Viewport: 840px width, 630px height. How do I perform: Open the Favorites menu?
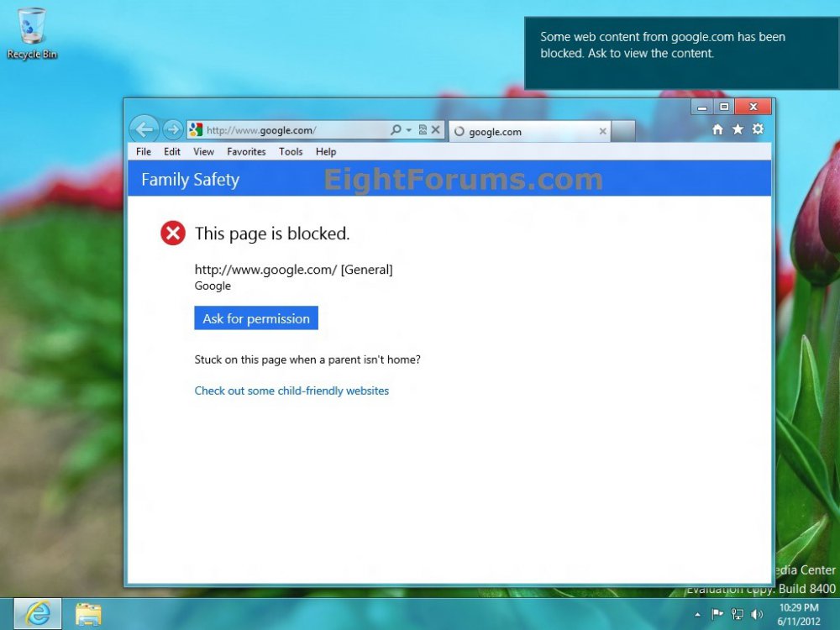246,152
